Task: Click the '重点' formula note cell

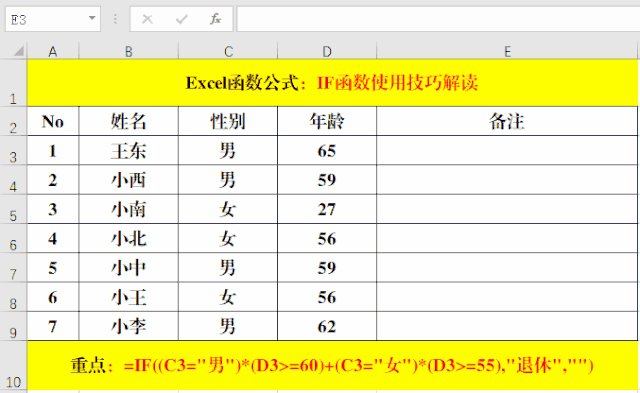Action: coord(332,366)
